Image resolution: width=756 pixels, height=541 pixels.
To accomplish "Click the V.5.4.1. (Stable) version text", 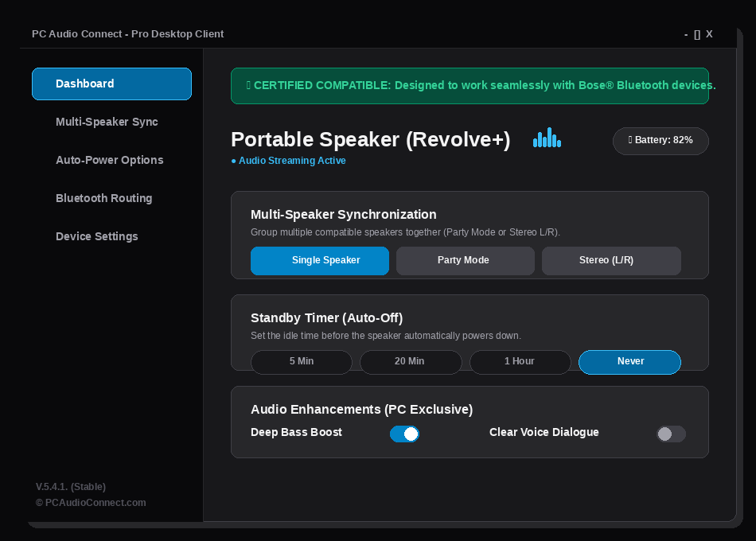I will coord(71,487).
